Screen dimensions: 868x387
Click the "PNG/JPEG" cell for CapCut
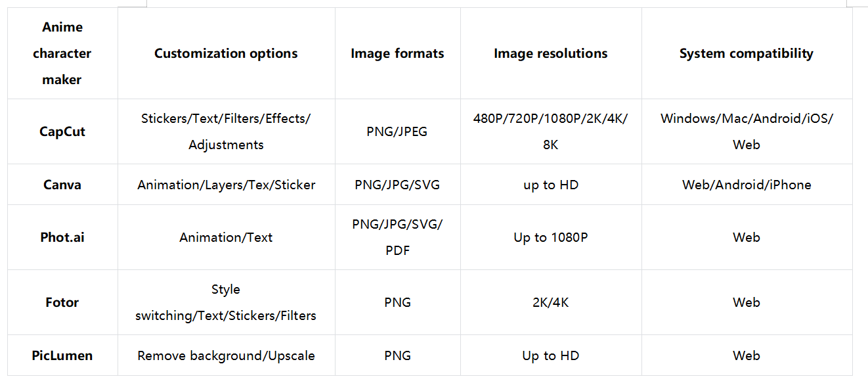(x=397, y=131)
